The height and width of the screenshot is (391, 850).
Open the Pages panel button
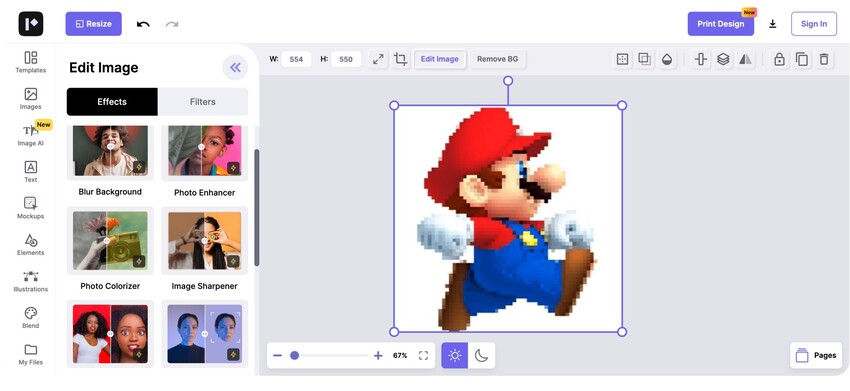pyautogui.click(x=816, y=356)
